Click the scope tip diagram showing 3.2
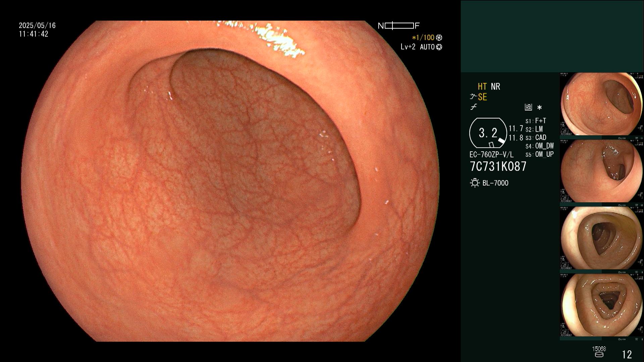Viewport: 644px width, 362px height. (x=488, y=133)
